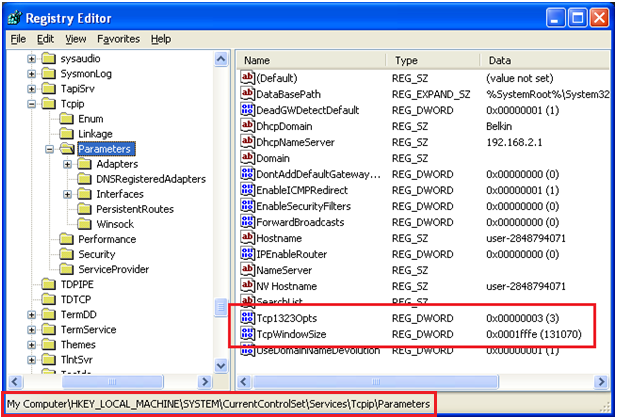Click the DWORD icon beside IPEnableRouter
Image resolution: width=617 pixels, height=419 pixels.
247,254
